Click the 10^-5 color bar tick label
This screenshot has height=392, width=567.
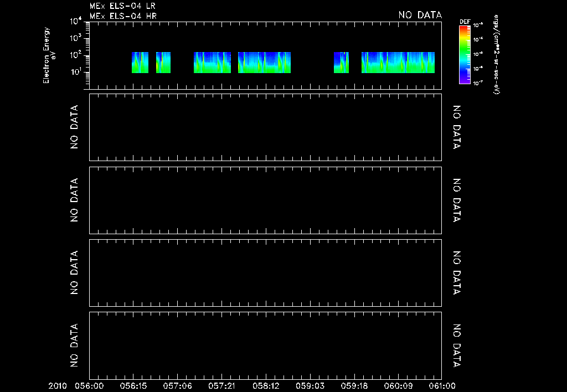pos(478,54)
